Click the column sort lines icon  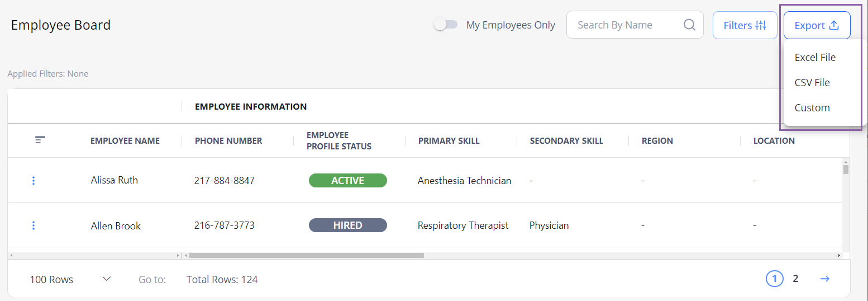40,140
